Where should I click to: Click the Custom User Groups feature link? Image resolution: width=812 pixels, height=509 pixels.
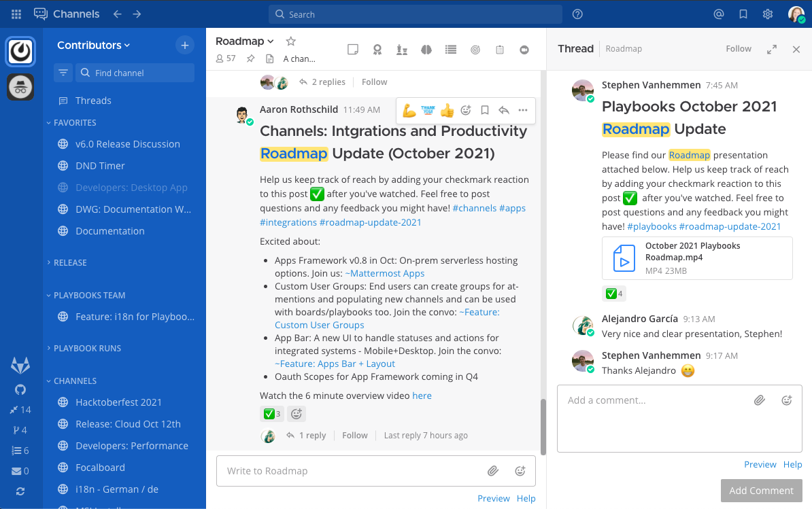319,324
